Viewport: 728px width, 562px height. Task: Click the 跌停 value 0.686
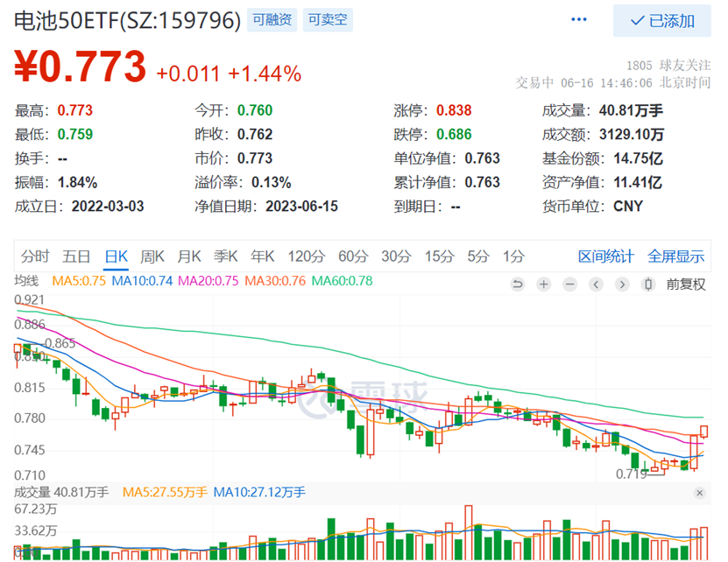(454, 135)
